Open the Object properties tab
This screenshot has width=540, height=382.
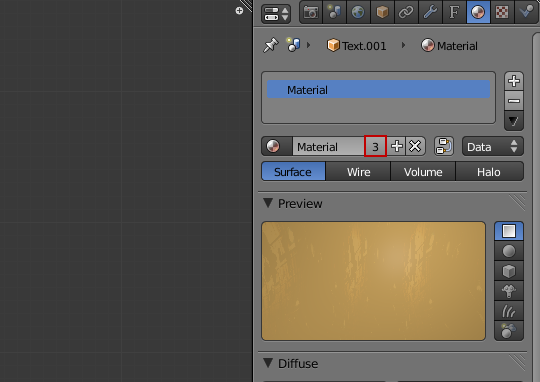pyautogui.click(x=382, y=12)
